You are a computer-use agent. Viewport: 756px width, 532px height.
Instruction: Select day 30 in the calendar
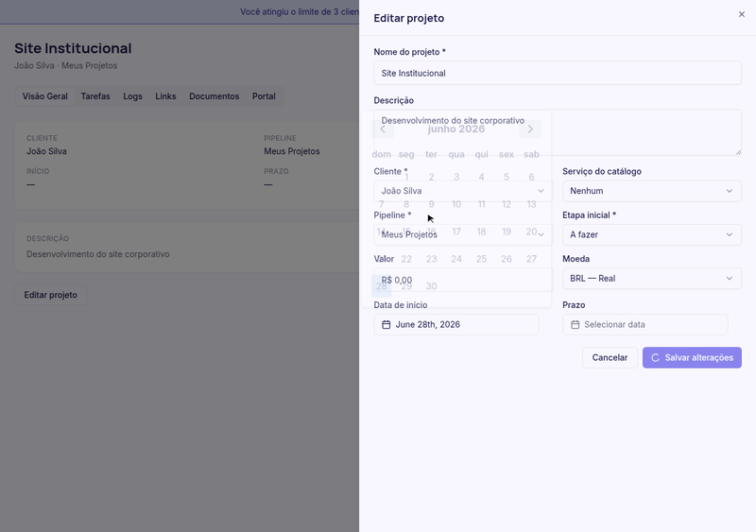tap(431, 286)
